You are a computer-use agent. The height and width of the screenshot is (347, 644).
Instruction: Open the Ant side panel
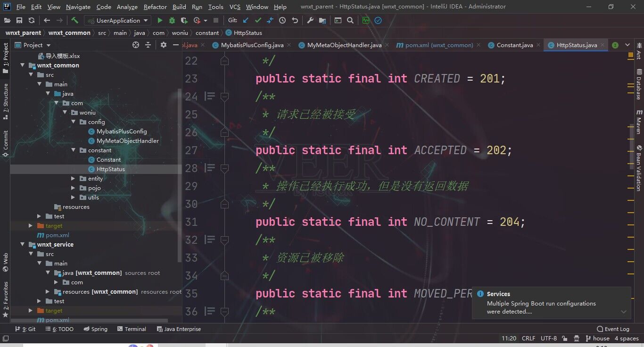tap(639, 51)
